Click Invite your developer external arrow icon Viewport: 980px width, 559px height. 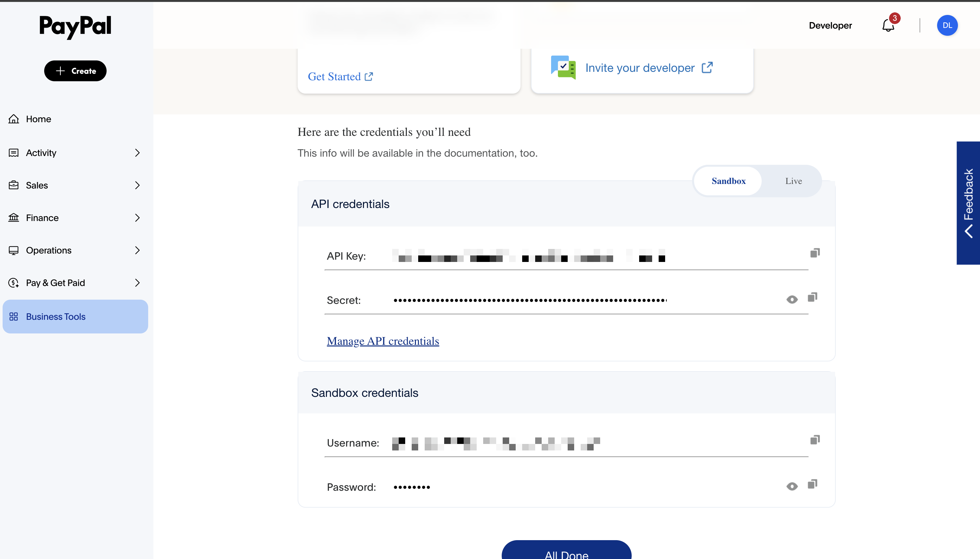click(707, 68)
